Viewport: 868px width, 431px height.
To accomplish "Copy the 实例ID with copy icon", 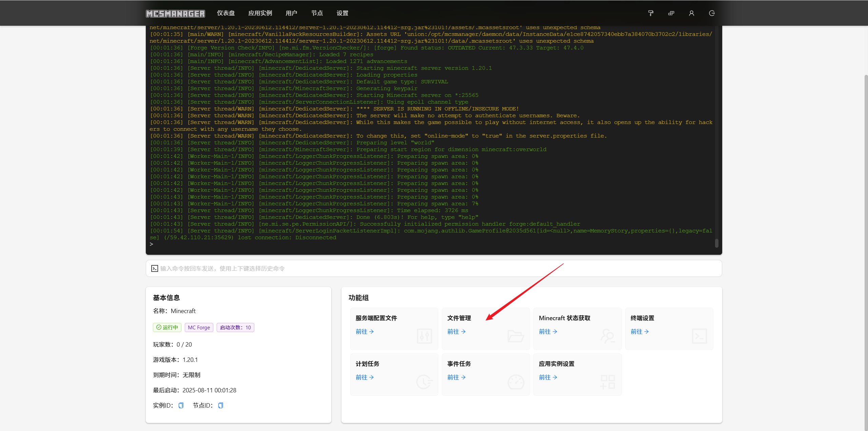I will (x=181, y=406).
